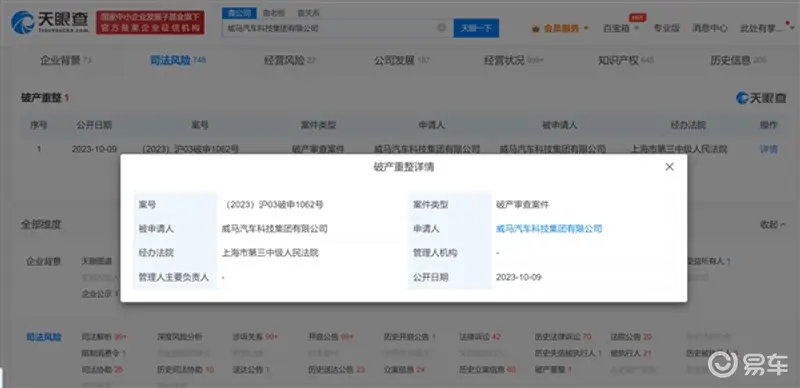
Task: Open the 历史司法协助 10 item
Action: 185,369
